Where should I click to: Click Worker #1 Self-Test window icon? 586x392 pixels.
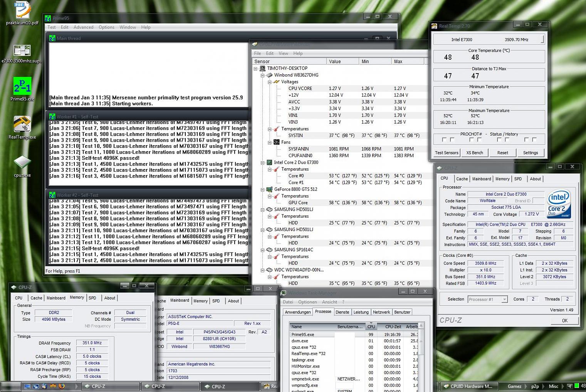coord(52,116)
